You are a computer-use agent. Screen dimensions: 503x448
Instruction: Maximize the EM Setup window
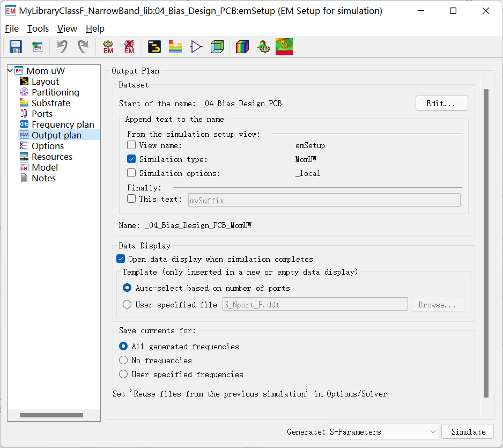click(x=453, y=11)
